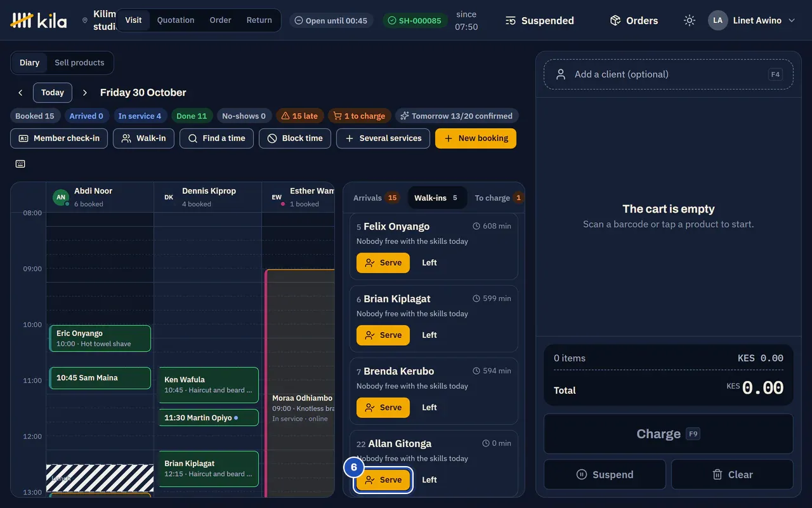Viewport: 812px width, 508px height.
Task: Clear the cart with the trash button
Action: [732, 474]
